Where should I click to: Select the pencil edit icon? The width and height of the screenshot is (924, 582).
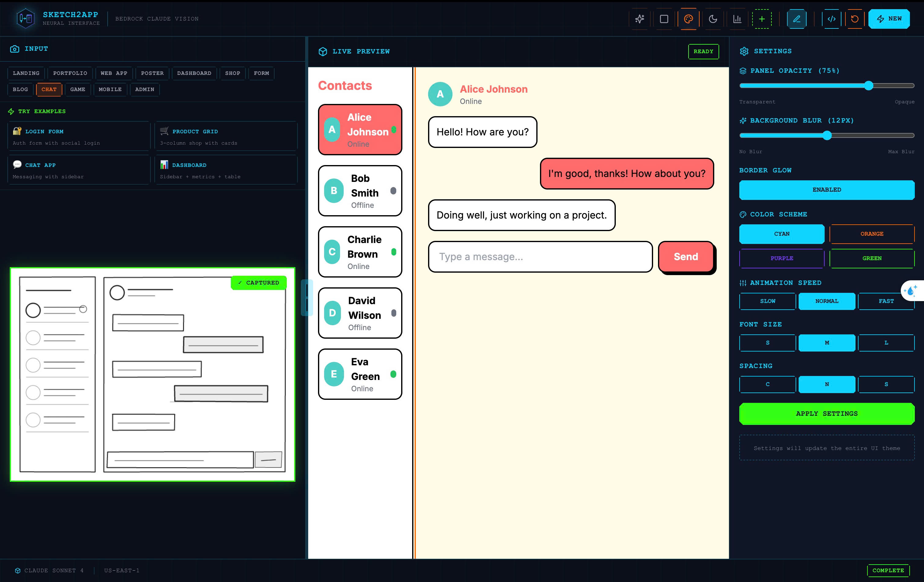pyautogui.click(x=796, y=19)
